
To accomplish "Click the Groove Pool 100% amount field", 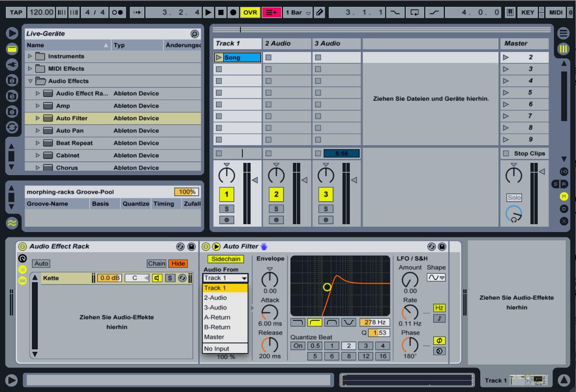I will point(186,192).
